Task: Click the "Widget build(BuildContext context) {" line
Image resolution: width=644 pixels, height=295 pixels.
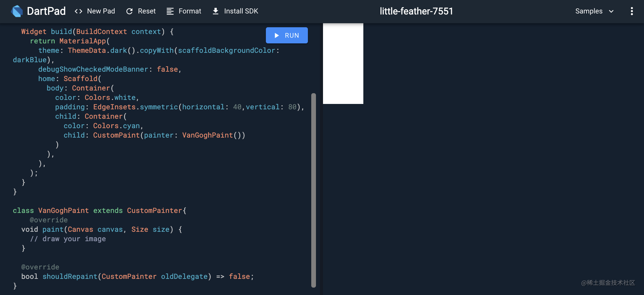Action: 97,32
